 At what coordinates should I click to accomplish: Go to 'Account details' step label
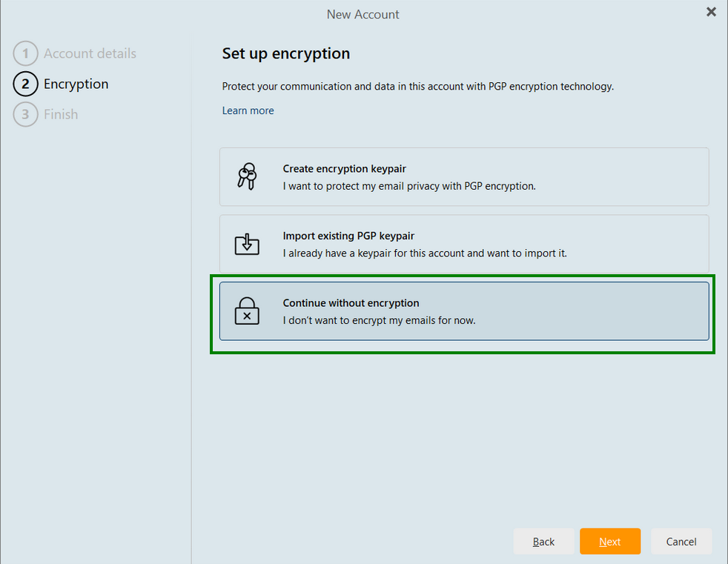[x=90, y=53]
